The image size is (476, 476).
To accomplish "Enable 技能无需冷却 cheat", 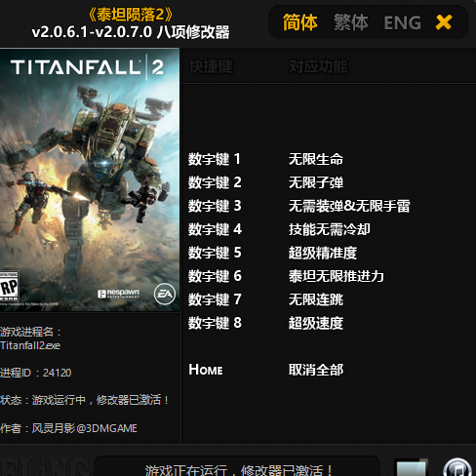I will click(330, 229).
